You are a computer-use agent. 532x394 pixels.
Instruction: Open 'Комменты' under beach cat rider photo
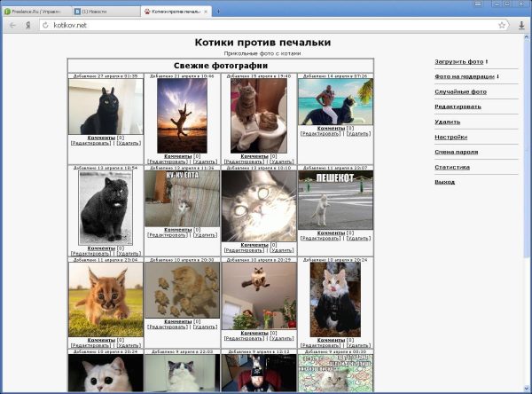pyautogui.click(x=331, y=129)
